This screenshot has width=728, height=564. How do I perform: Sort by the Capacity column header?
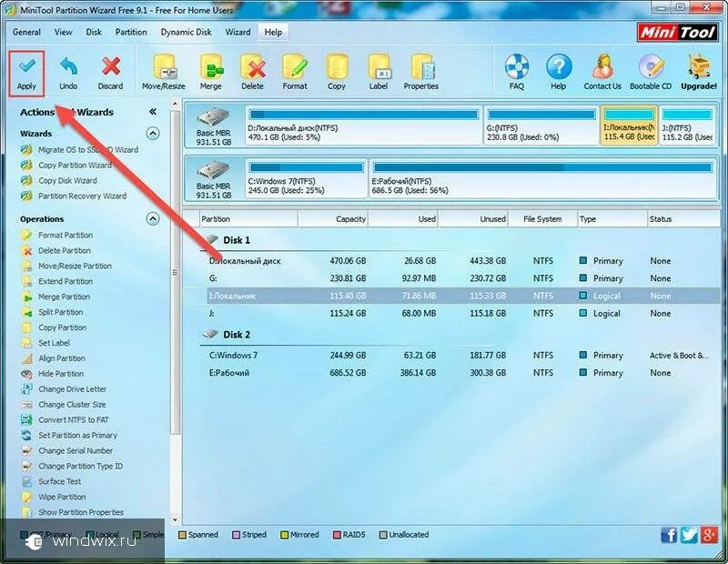coord(333,219)
